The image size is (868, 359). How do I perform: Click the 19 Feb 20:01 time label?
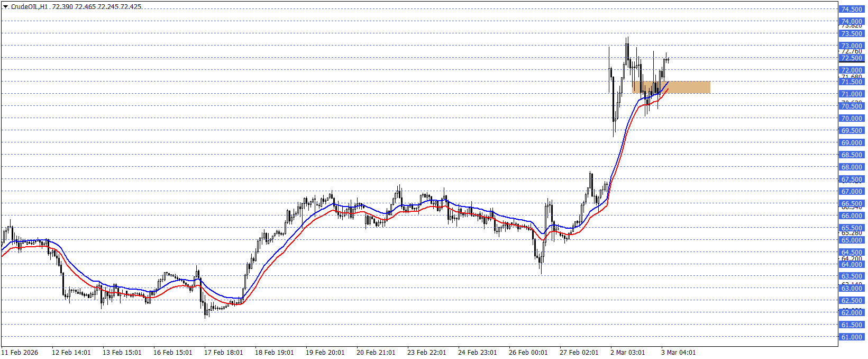point(325,353)
